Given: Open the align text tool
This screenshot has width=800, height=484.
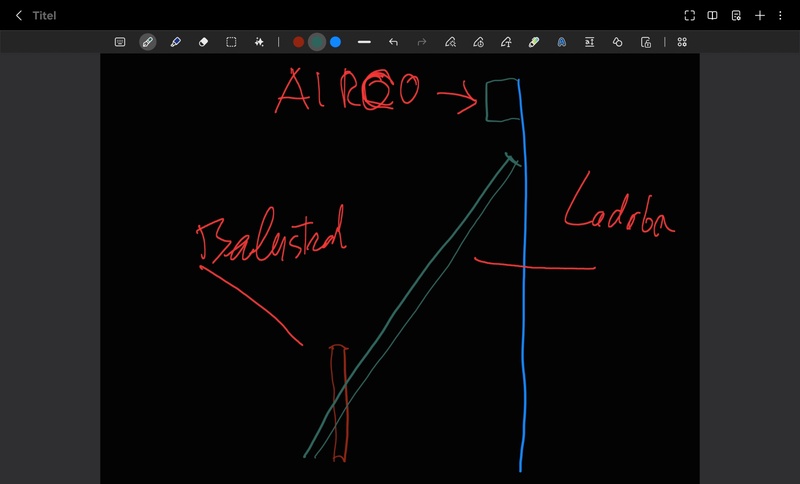Looking at the screenshot, I should tap(589, 42).
